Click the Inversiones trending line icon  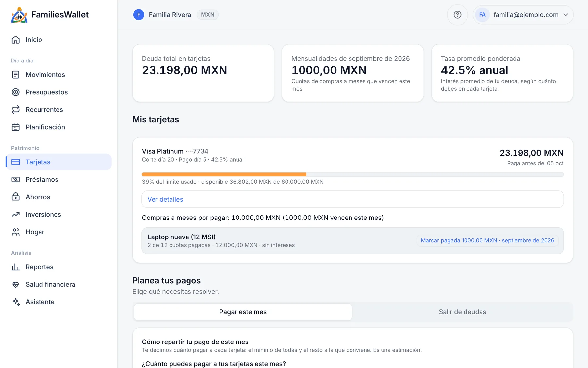click(x=16, y=215)
